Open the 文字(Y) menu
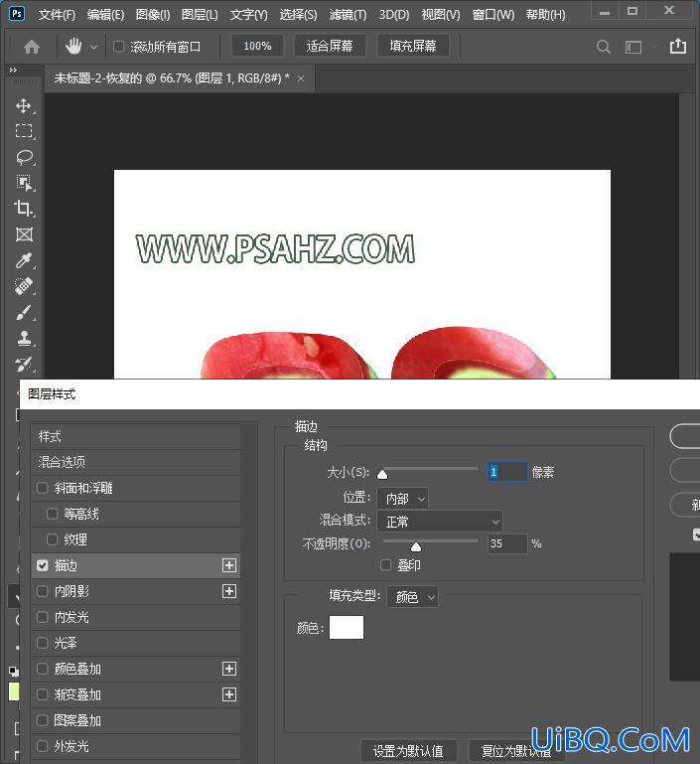Image resolution: width=700 pixels, height=764 pixels. (x=249, y=15)
